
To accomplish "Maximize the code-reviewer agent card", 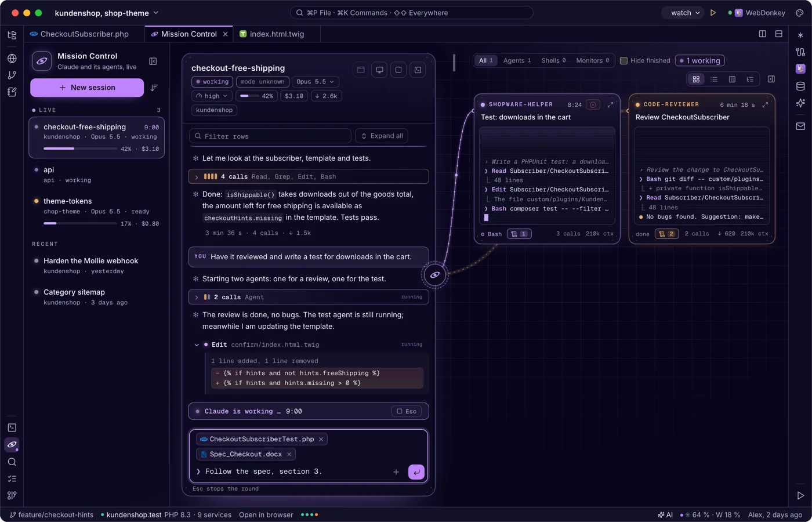I will [x=765, y=104].
